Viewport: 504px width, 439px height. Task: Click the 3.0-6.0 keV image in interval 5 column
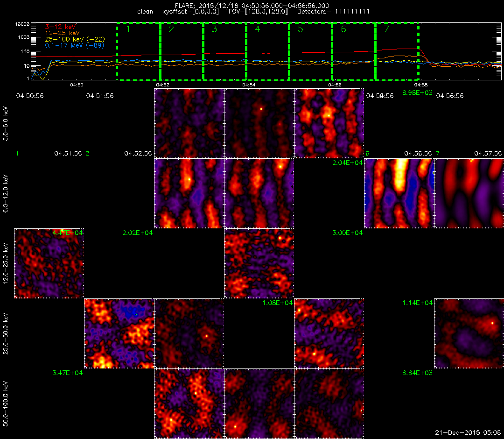329,123
